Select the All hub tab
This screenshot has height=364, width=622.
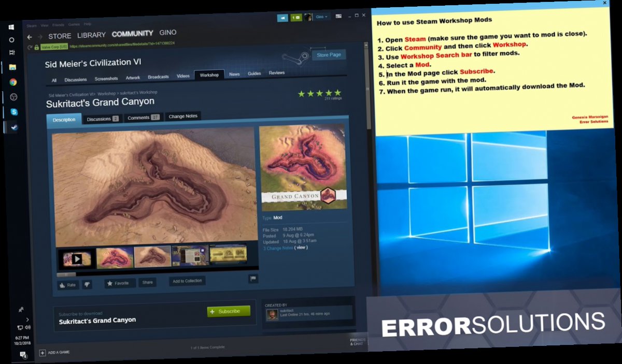click(x=54, y=80)
